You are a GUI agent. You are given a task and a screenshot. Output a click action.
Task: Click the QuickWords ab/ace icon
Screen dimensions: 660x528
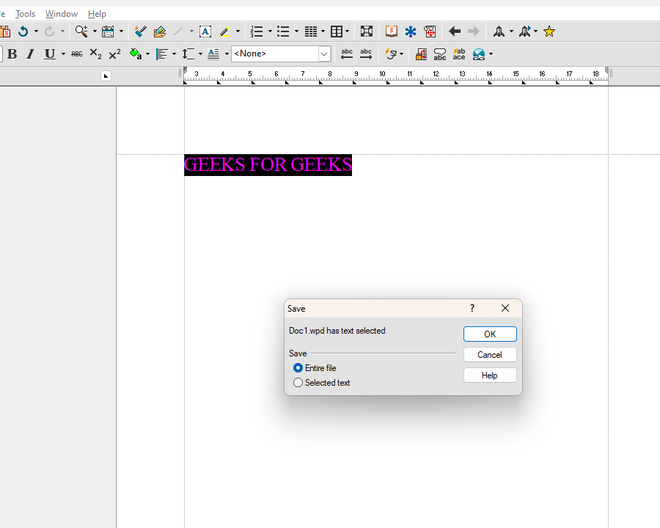pos(459,54)
